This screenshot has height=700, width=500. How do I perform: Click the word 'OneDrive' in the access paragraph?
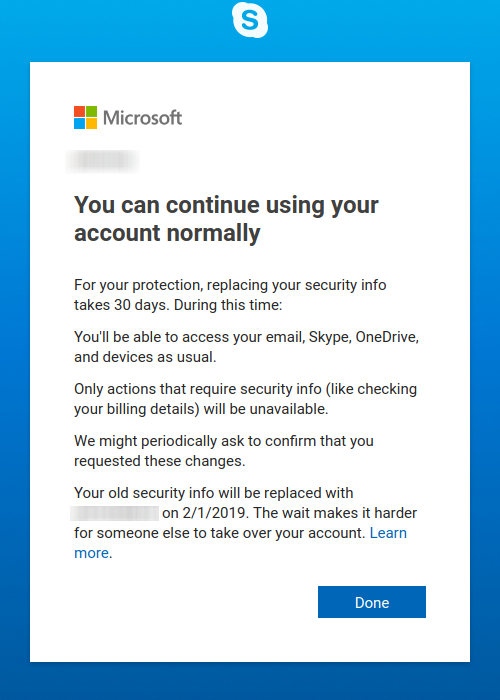(x=386, y=337)
